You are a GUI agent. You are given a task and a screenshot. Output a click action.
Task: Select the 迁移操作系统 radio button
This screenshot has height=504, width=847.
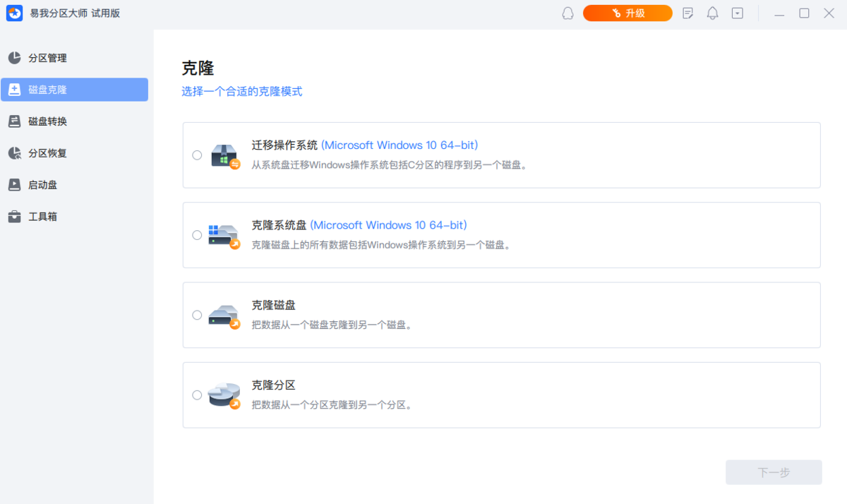click(x=197, y=155)
